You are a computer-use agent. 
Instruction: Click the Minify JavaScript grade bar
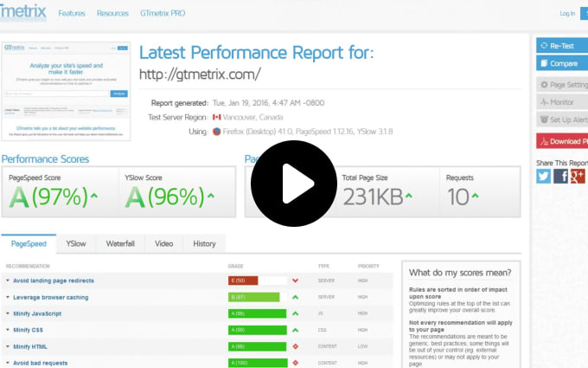coord(258,313)
